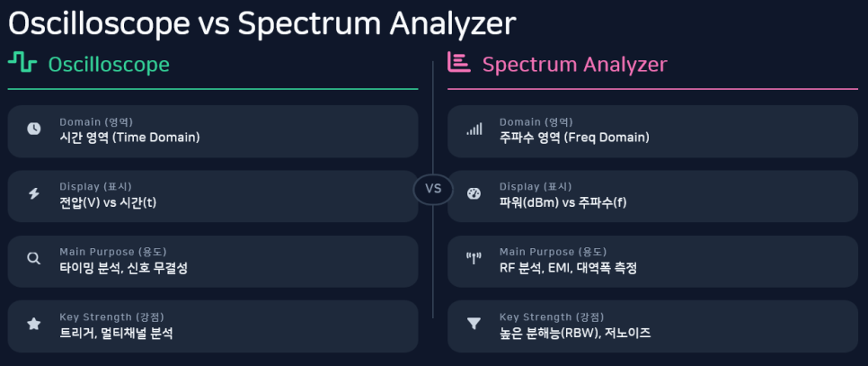Click the antenna icon for RF analysis
Screen dimensions: 868x366
point(474,259)
